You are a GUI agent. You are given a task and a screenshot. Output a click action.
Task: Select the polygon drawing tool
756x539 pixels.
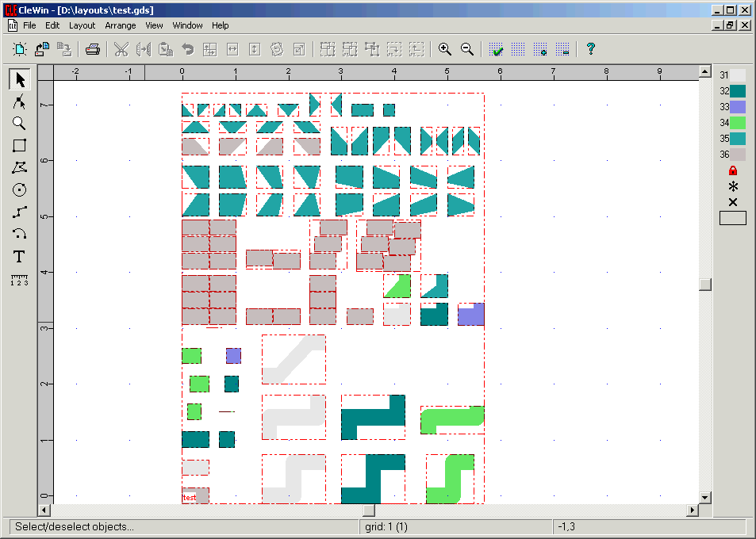coord(19,167)
